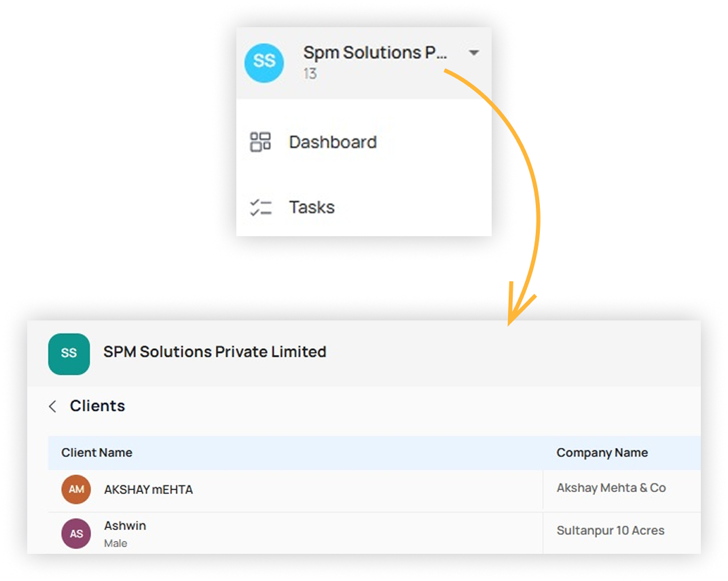Select the SPM Solutions Private Limited title
This screenshot has height=581, width=728.
[215, 352]
